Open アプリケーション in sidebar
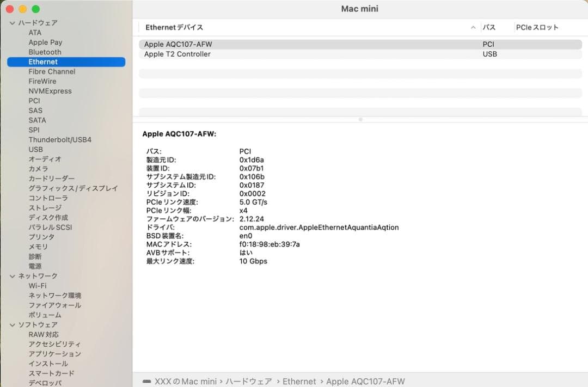This screenshot has width=588, height=387. pyautogui.click(x=55, y=354)
